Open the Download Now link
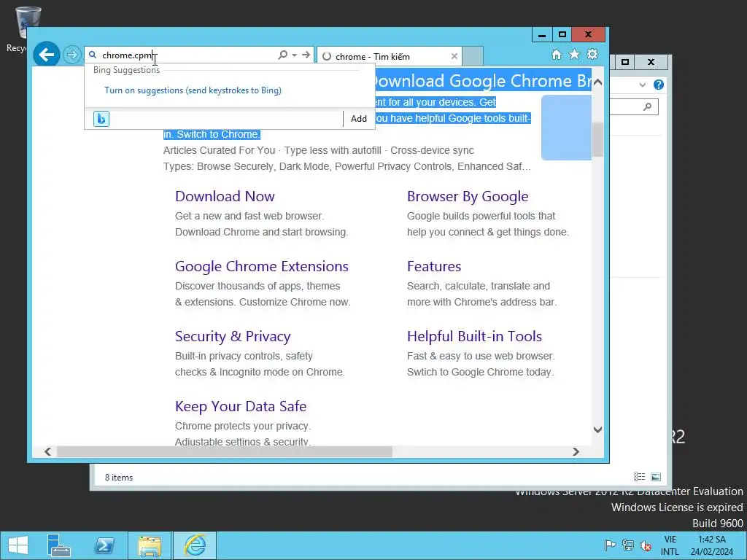Viewport: 747px width, 560px height. (225, 196)
